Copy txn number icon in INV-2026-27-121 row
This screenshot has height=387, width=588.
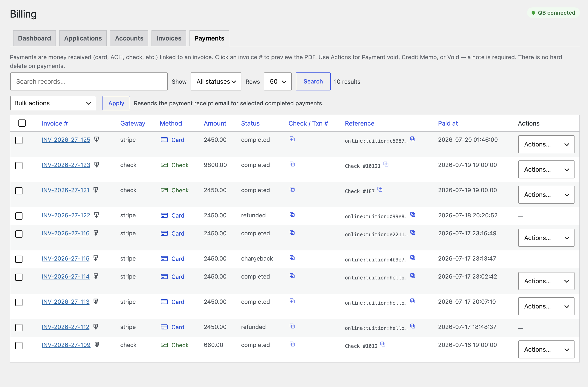292,189
